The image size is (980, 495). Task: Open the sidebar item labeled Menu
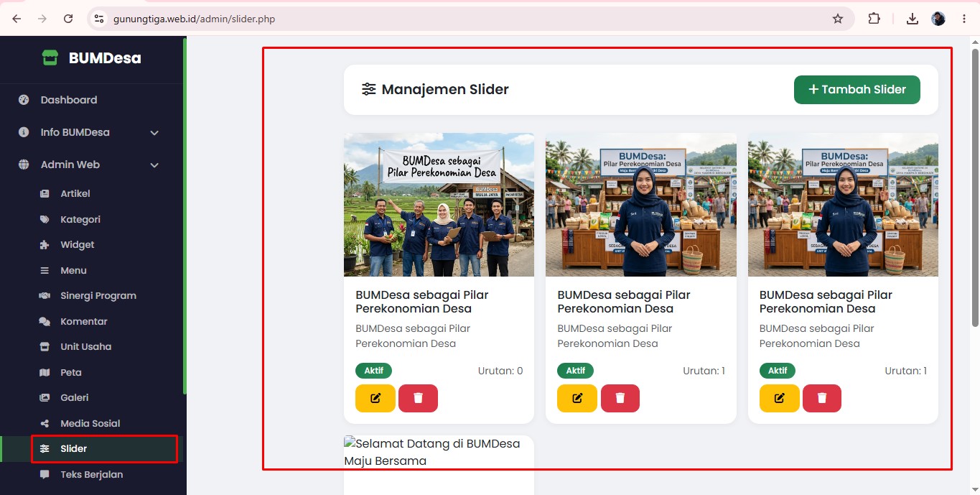(92, 270)
